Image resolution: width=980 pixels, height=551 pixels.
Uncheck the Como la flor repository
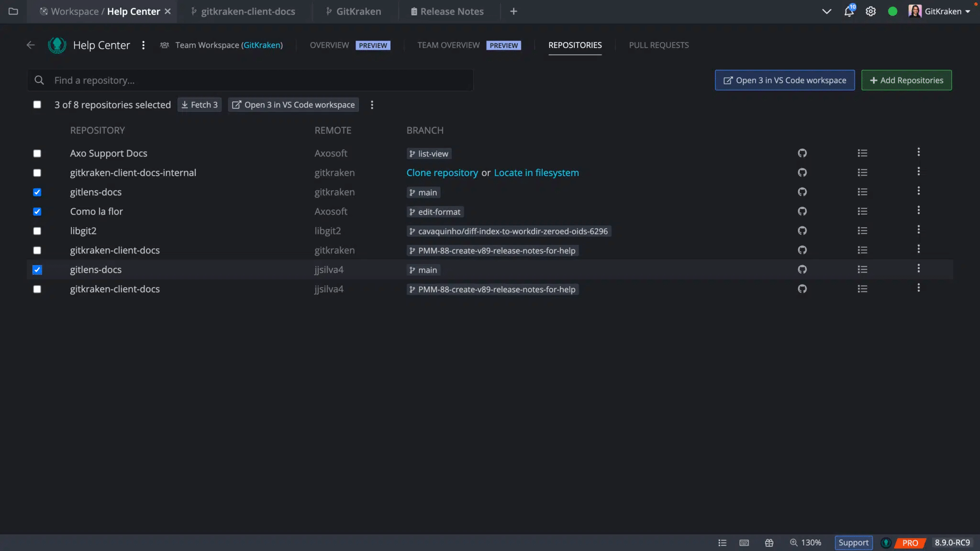coord(37,211)
